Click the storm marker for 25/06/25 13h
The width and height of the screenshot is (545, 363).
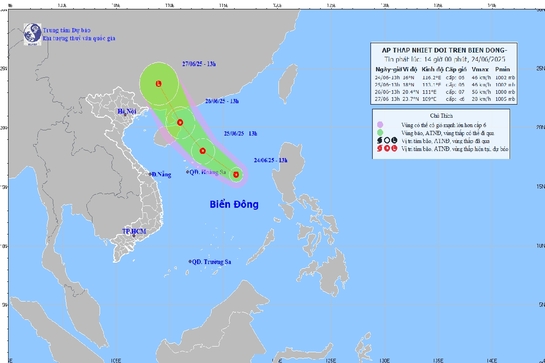(203, 151)
